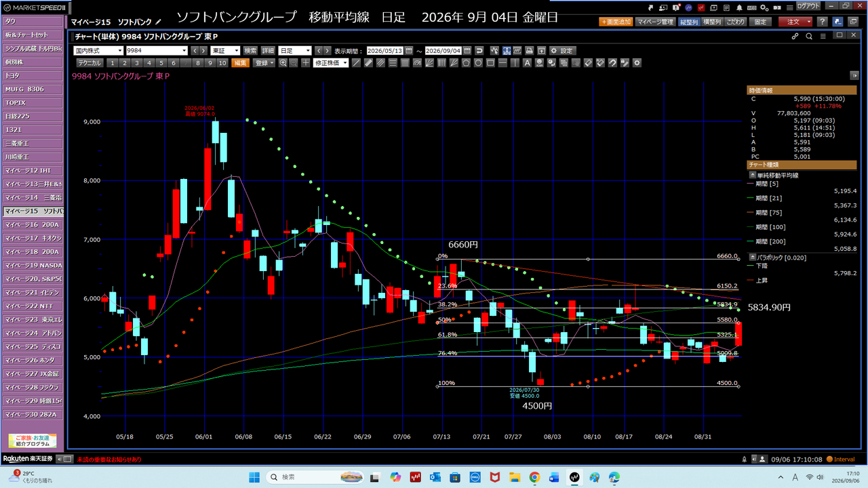Image resolution: width=868 pixels, height=488 pixels.
Task: Open the start date calendar picker
Action: pyautogui.click(x=409, y=51)
